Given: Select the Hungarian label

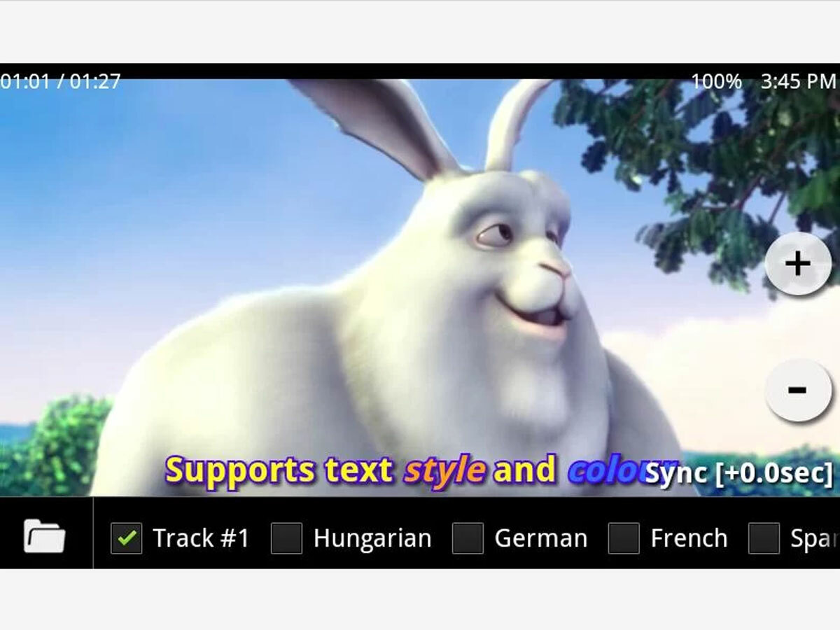Looking at the screenshot, I should tap(372, 538).
